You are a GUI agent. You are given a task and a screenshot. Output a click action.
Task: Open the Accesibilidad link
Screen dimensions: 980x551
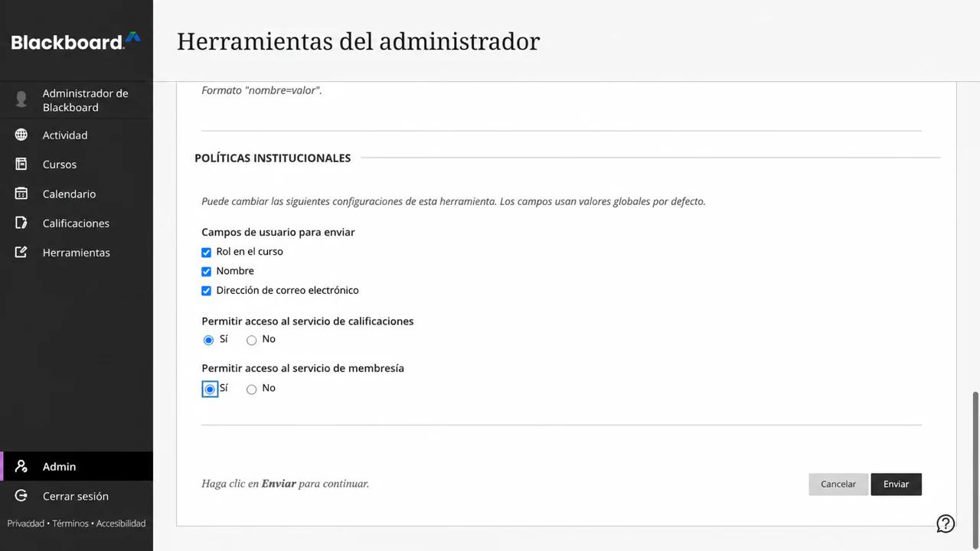[x=121, y=523]
